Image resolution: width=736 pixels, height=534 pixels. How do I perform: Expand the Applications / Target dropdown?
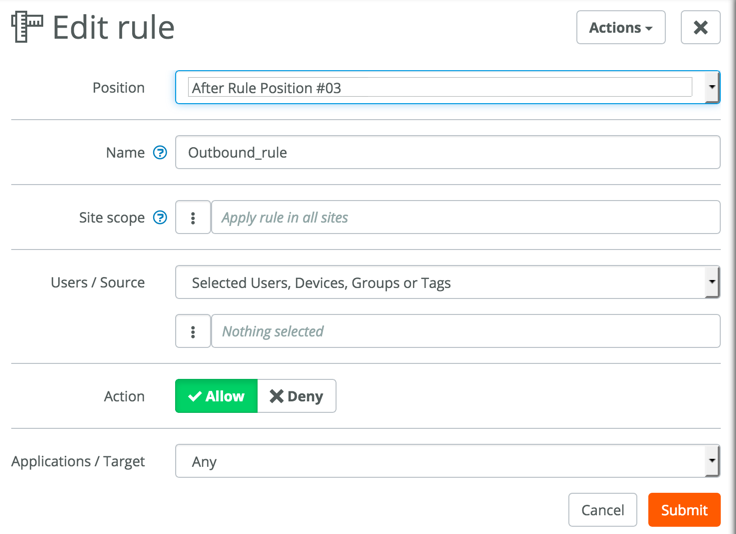[711, 462]
